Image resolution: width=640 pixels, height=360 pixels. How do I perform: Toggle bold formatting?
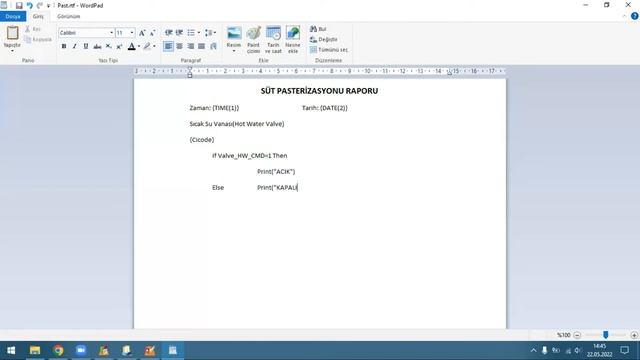click(x=64, y=47)
